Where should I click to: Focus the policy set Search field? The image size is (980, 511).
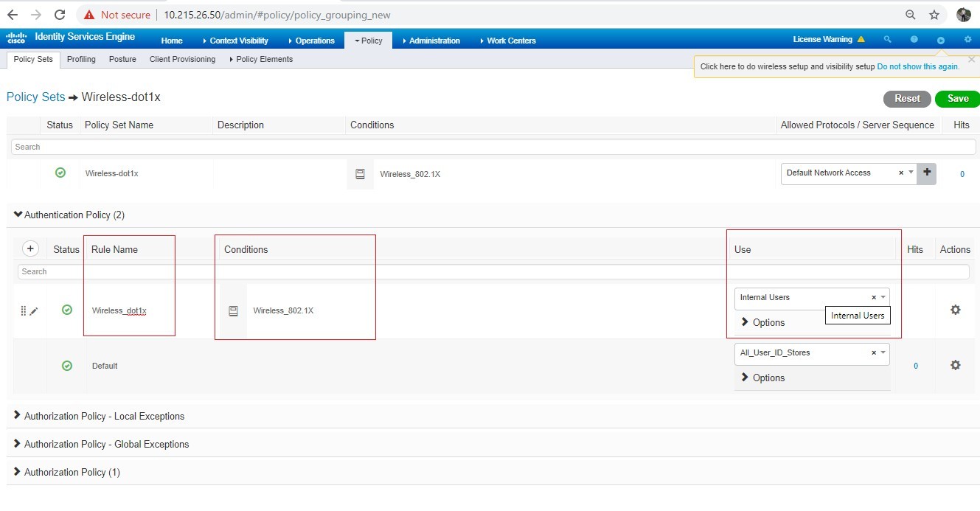pyautogui.click(x=493, y=147)
